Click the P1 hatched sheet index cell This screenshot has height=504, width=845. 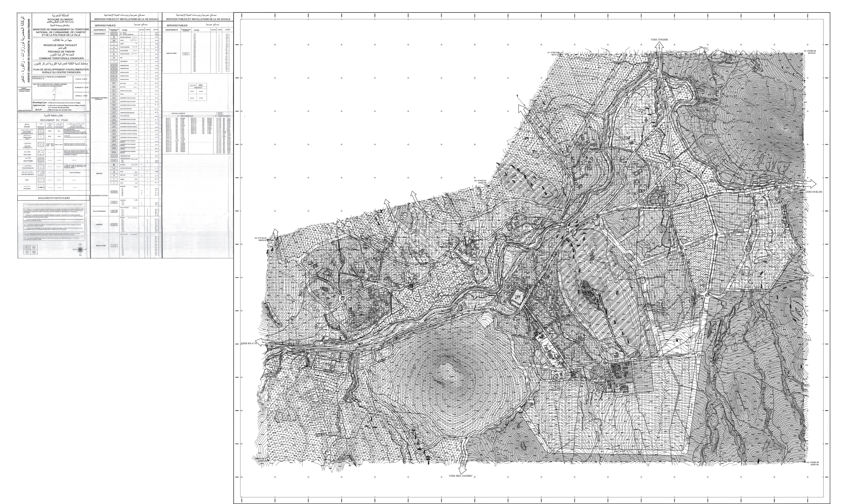tap(27, 248)
